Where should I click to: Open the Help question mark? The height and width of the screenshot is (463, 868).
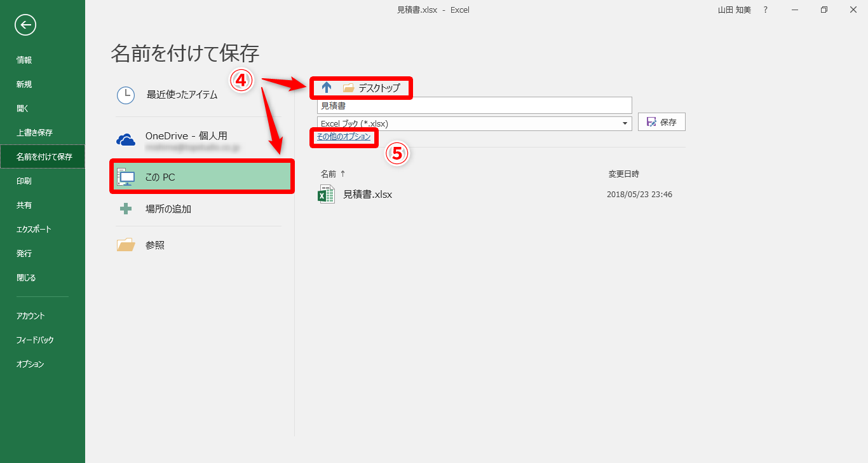click(x=766, y=10)
